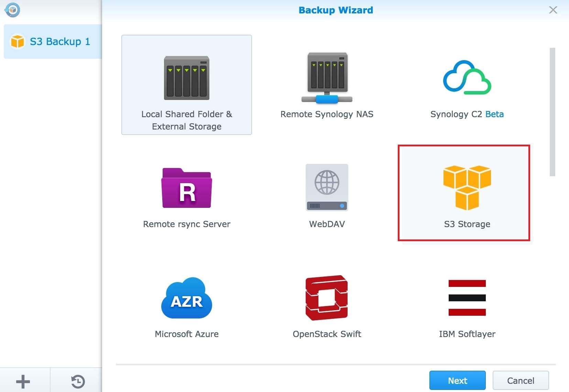569x392 pixels.
Task: Click the plus icon to add backup
Action: (23, 381)
